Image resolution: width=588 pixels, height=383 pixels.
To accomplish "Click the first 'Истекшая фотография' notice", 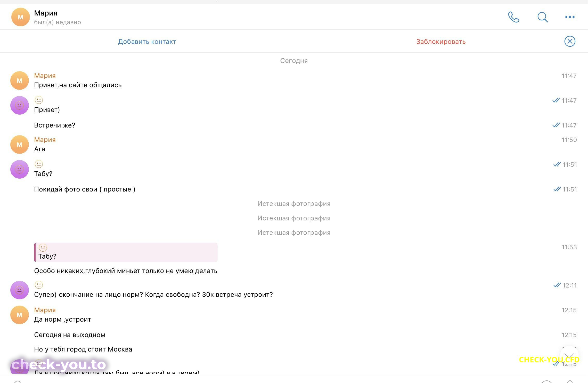I will click(294, 204).
